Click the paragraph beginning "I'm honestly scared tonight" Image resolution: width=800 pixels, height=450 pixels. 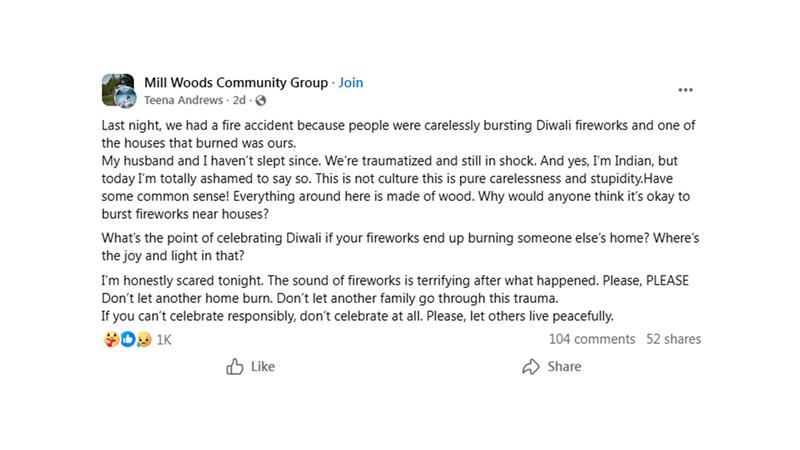click(x=395, y=290)
